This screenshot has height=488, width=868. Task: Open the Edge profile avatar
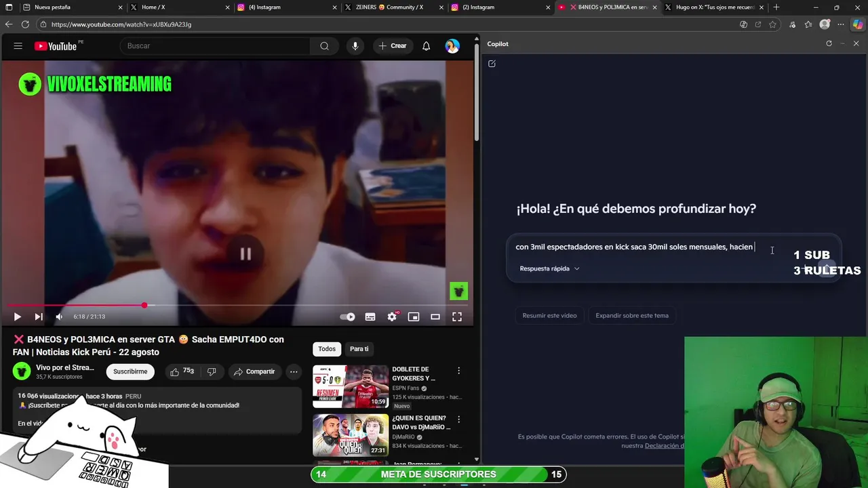coord(825,24)
